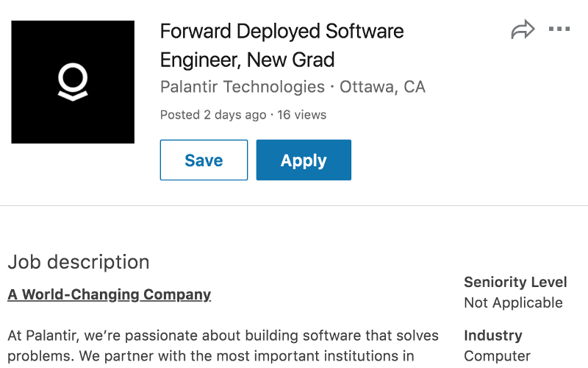
Task: Click the Ottawa, CA location text
Action: (382, 87)
